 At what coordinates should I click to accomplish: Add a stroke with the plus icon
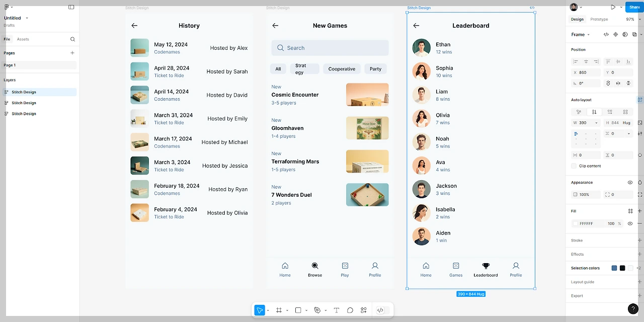(640, 240)
